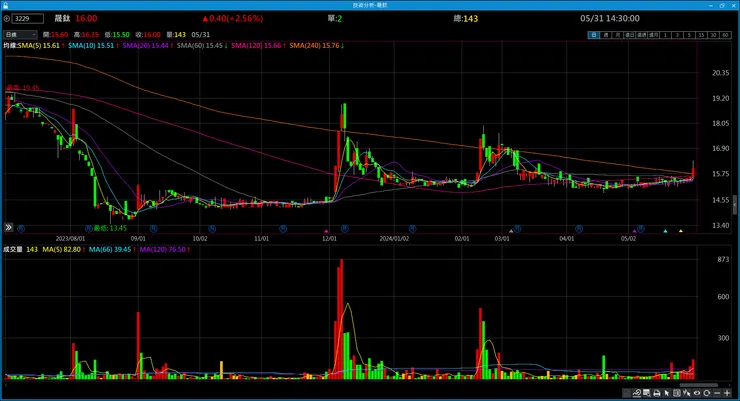Open the data window search icon
This screenshot has width=740, height=401.
[647, 393]
